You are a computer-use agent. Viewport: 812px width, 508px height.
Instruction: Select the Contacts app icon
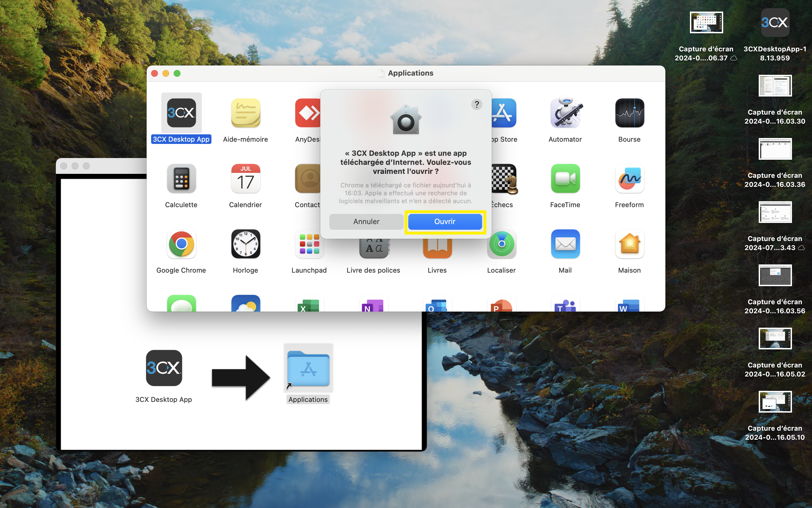308,178
